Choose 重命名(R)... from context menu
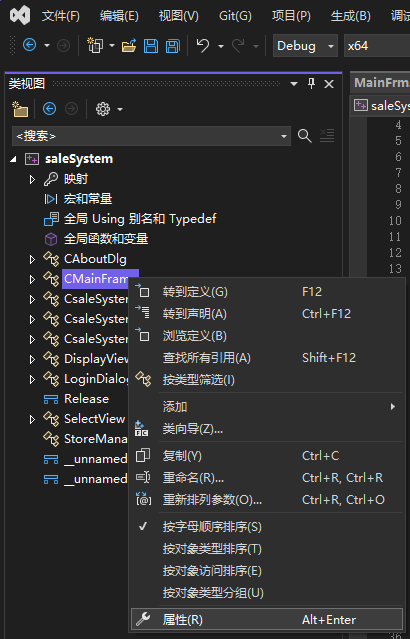 click(267, 477)
